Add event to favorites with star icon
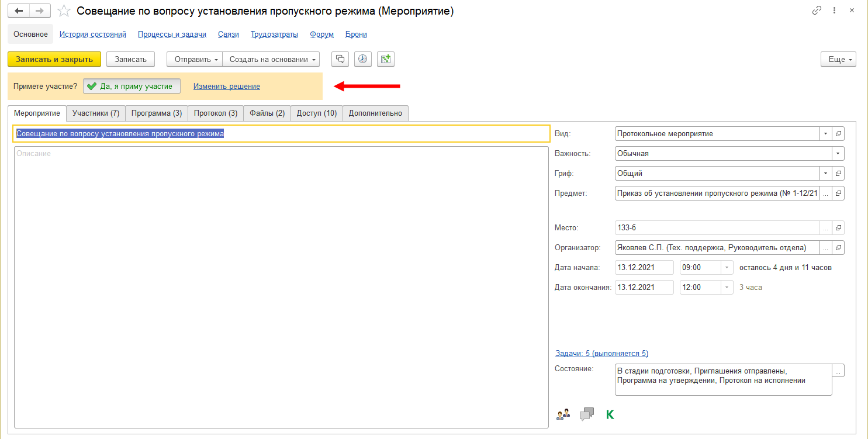Viewport: 868px width, 439px height. 64,11
